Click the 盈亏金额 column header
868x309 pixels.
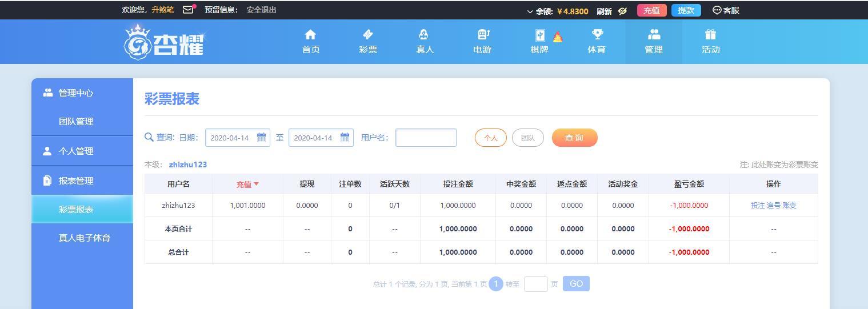coord(689,184)
